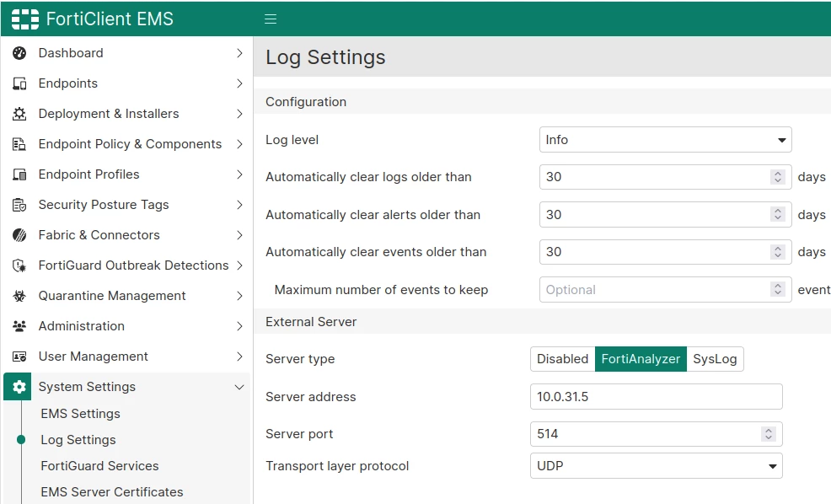Image resolution: width=831 pixels, height=504 pixels.
Task: Expand the Security Posture Tags chevron
Action: tap(239, 205)
